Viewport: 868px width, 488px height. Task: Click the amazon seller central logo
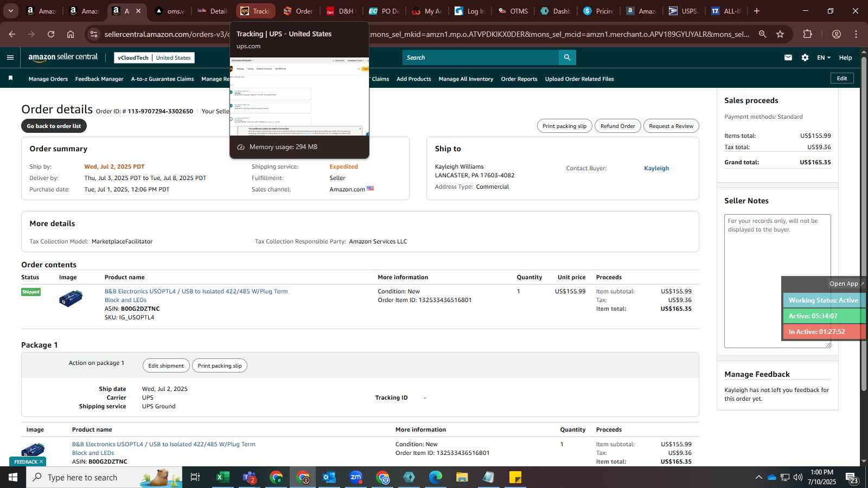pyautogui.click(x=63, y=57)
